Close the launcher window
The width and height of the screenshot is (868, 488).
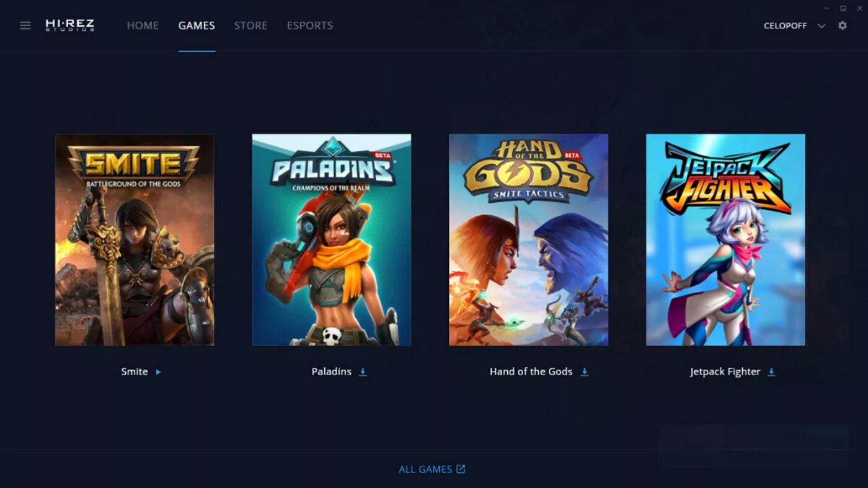859,8
